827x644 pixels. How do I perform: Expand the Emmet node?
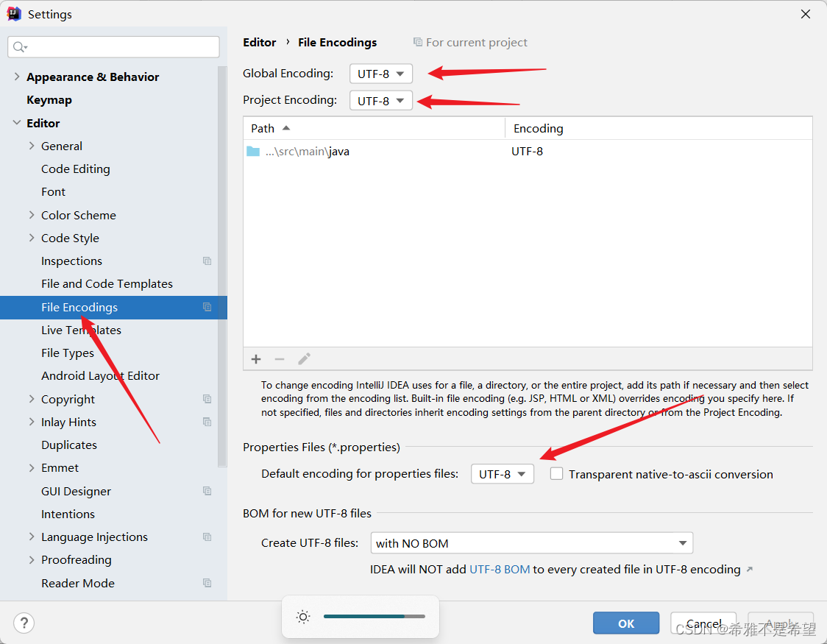(32, 468)
